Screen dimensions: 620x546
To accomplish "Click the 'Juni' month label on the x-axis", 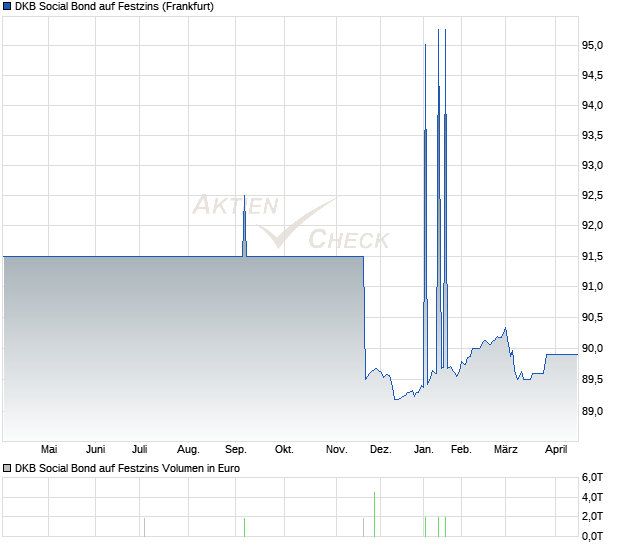I will click(x=95, y=449).
